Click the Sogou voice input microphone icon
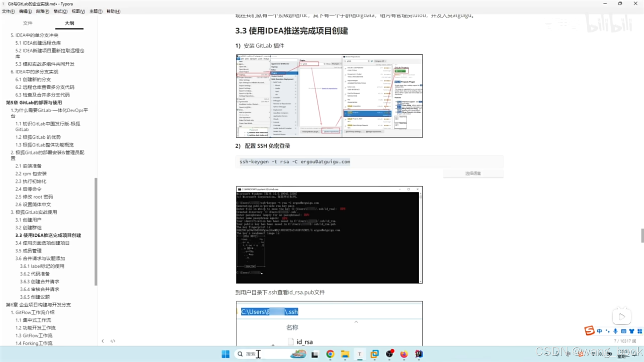Image resolution: width=644 pixels, height=362 pixels. [x=615, y=331]
